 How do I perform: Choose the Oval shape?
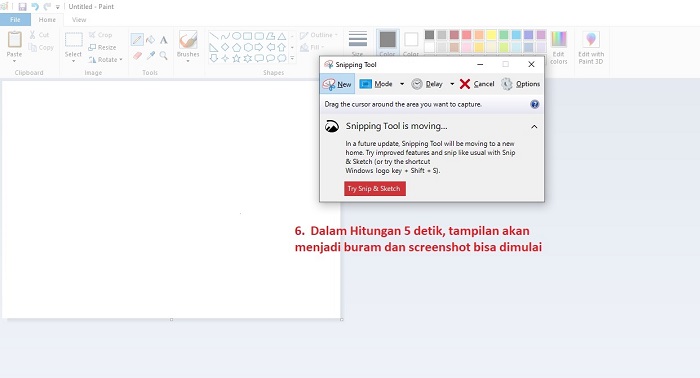pos(237,36)
